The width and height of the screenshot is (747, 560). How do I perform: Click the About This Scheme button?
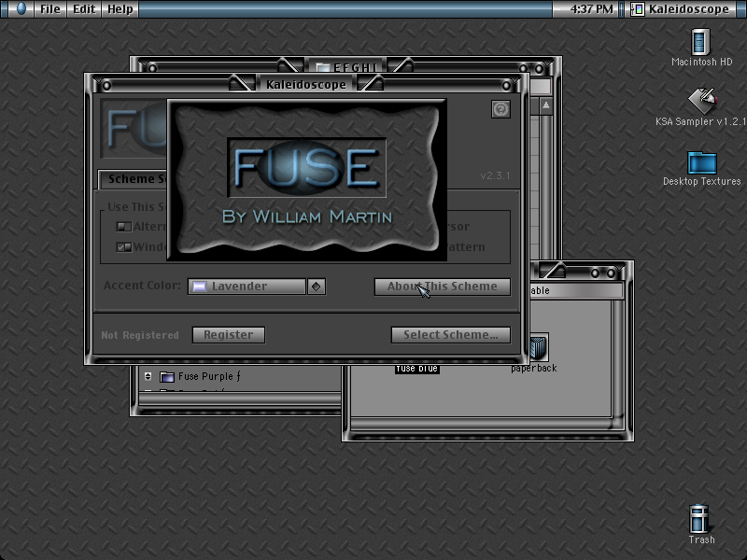coord(442,287)
